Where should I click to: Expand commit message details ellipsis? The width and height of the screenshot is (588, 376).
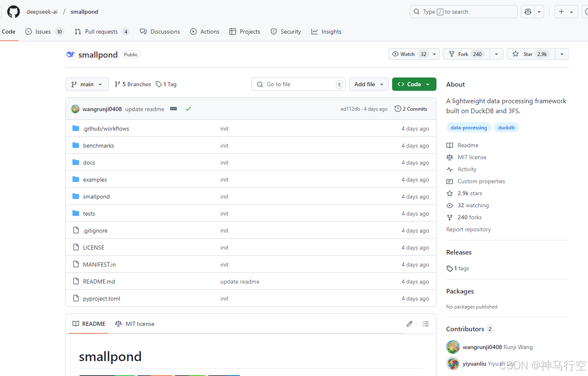point(174,109)
